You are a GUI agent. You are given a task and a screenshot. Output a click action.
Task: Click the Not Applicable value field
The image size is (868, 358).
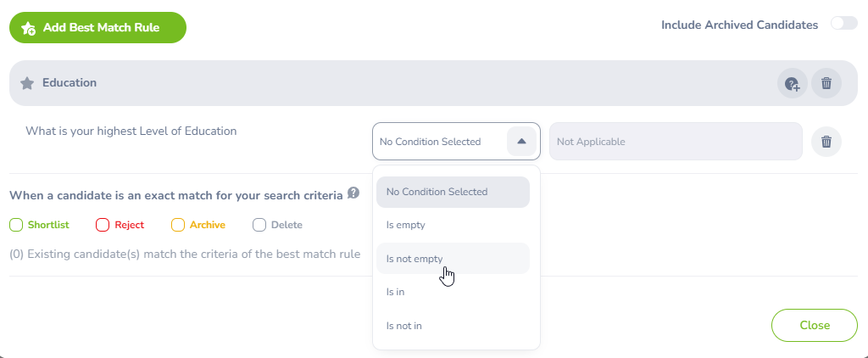[x=675, y=142]
